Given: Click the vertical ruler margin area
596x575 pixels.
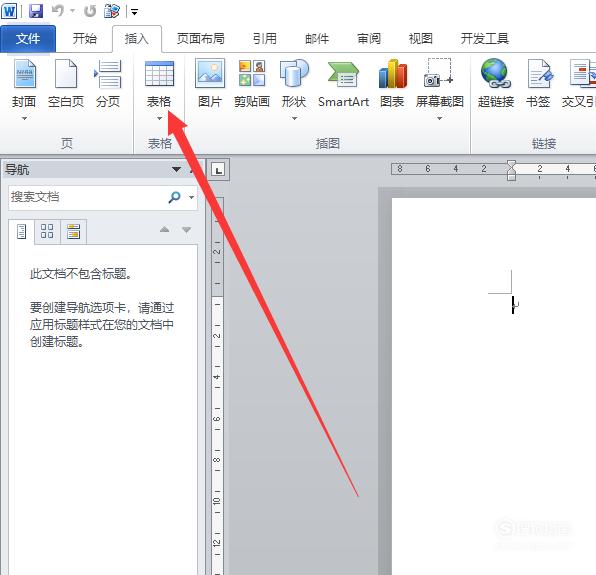Looking at the screenshot, I should (217, 247).
